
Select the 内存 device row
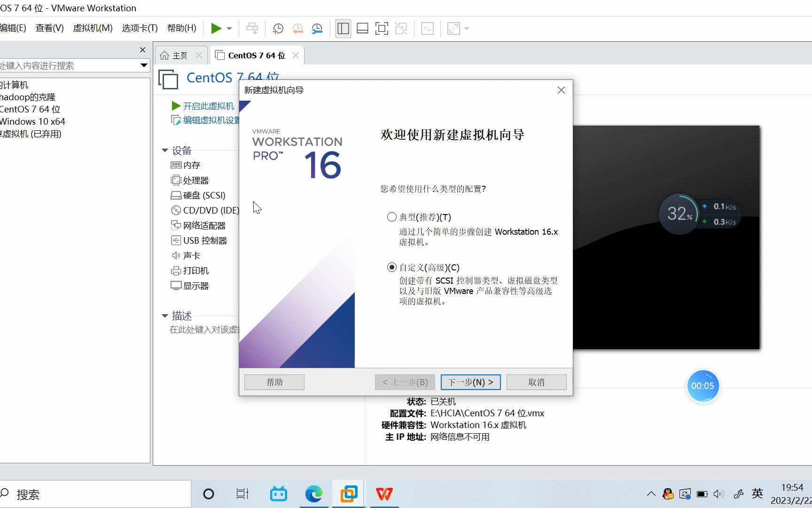[186, 166]
